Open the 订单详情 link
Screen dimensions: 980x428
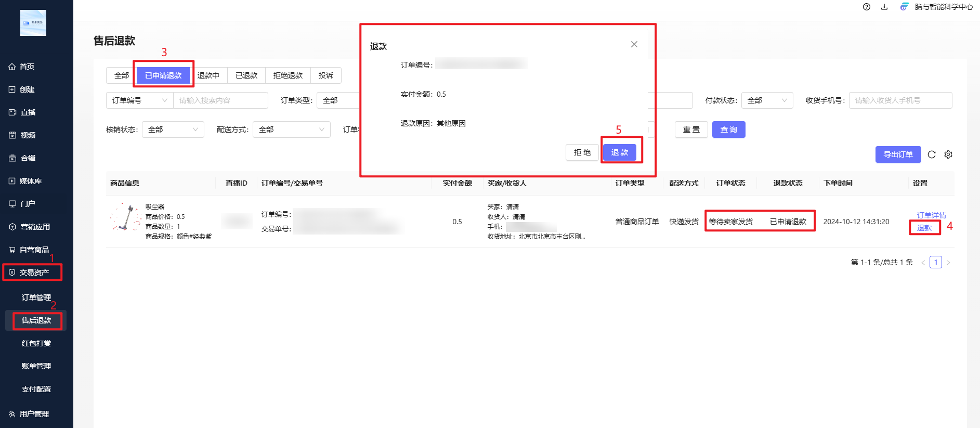coord(931,215)
